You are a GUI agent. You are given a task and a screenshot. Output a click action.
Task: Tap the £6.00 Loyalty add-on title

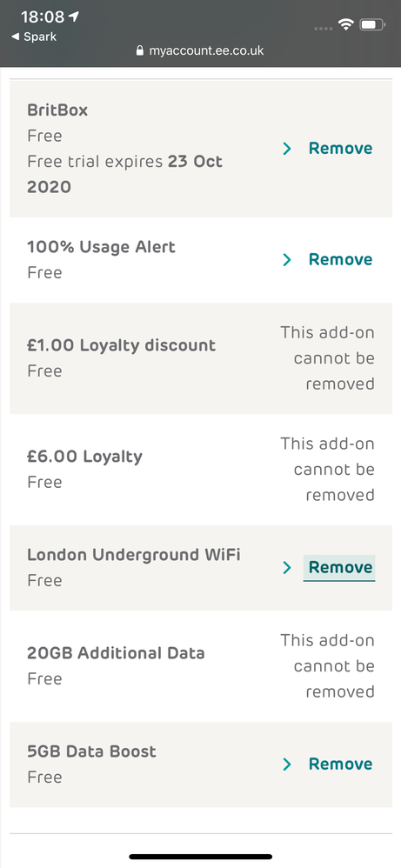click(x=84, y=457)
